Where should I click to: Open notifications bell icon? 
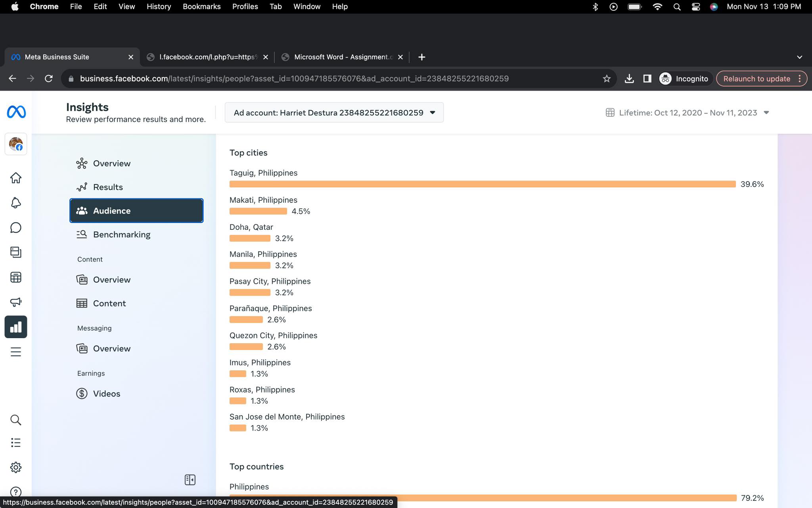click(x=15, y=203)
